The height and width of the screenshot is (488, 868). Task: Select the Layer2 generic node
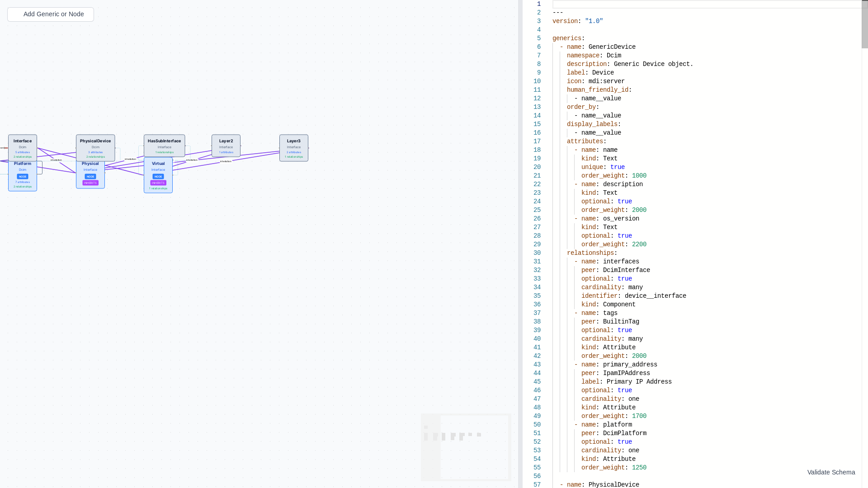point(226,145)
